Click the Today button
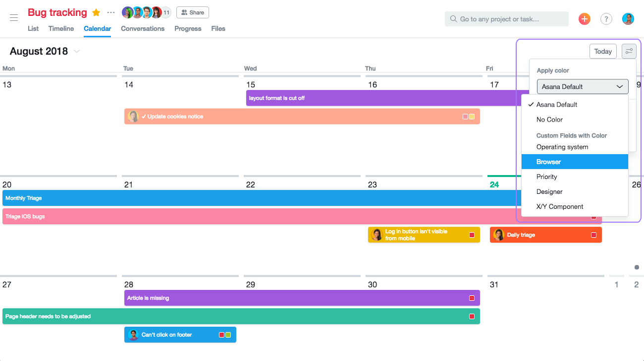This screenshot has height=361, width=644. click(602, 51)
